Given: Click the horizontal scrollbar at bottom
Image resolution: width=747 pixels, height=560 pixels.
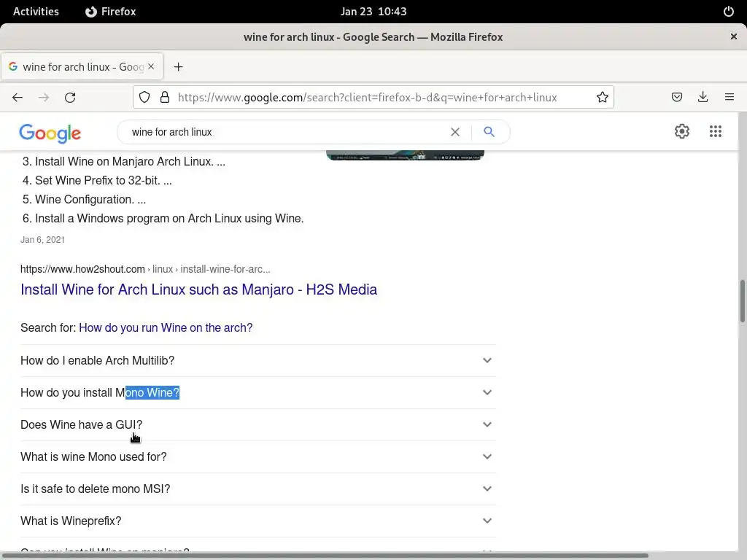Looking at the screenshot, I should coord(324,555).
